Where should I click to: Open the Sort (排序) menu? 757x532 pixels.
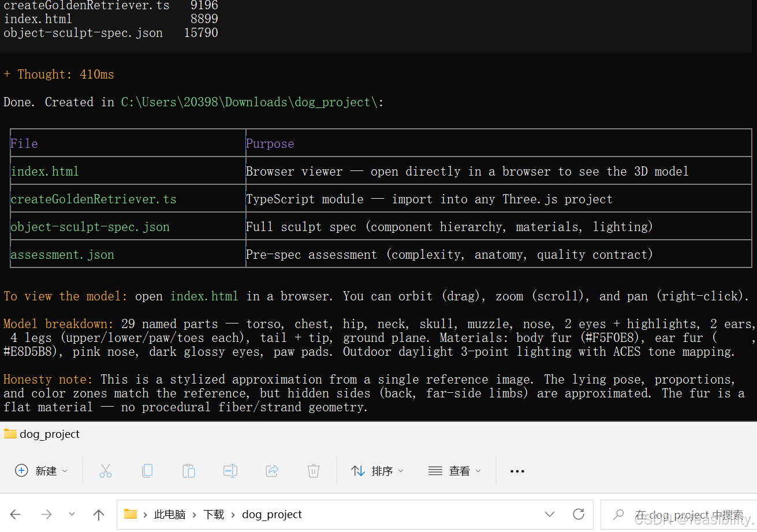pyautogui.click(x=378, y=471)
